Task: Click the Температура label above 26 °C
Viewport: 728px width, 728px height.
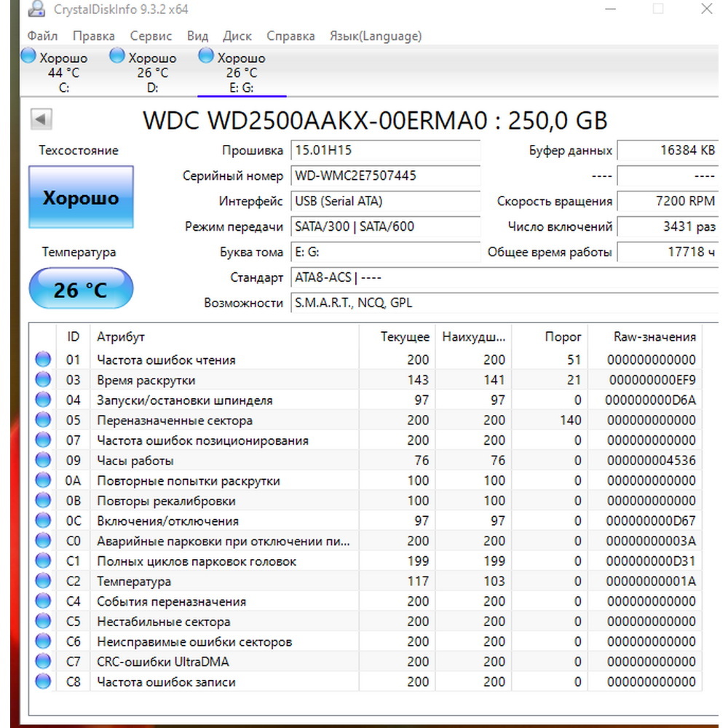Action: (x=79, y=252)
